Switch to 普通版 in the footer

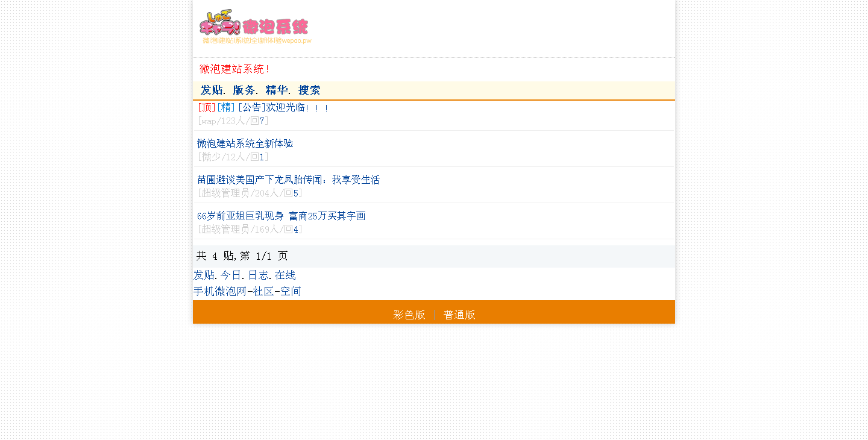[459, 315]
